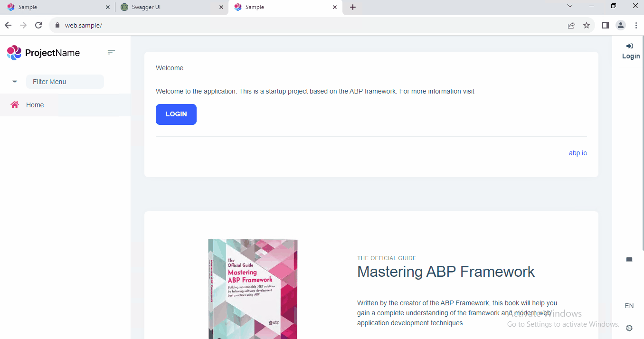The image size is (644, 339).
Task: Open the browser profile avatar
Action: coord(621,25)
